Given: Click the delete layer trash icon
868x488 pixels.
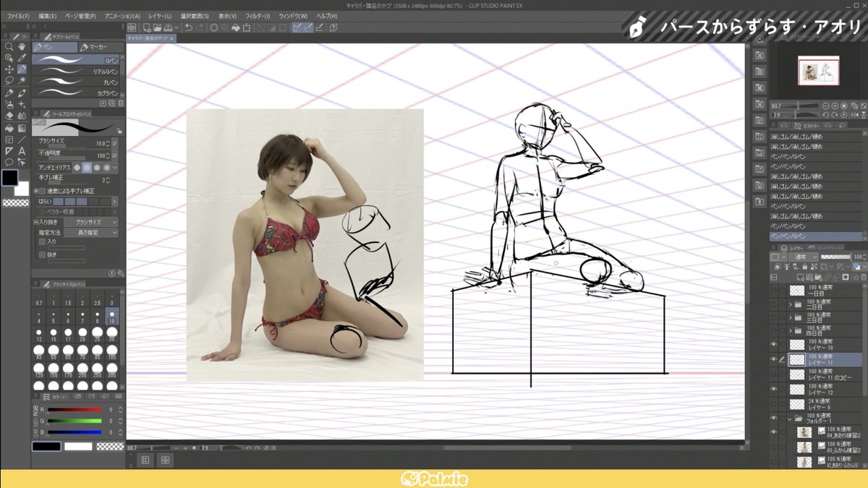Looking at the screenshot, I should tap(862, 277).
